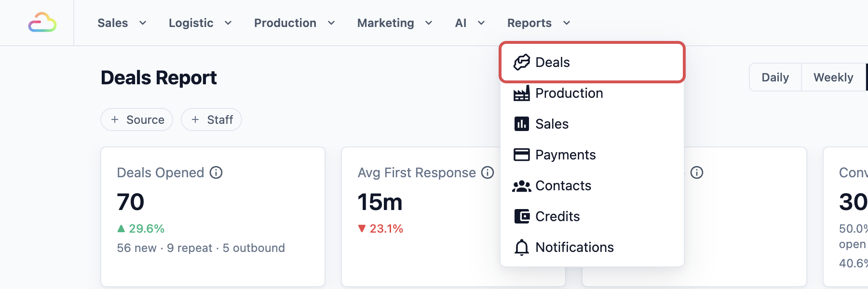The width and height of the screenshot is (868, 289).
Task: Add a Staff filter
Action: tap(211, 119)
